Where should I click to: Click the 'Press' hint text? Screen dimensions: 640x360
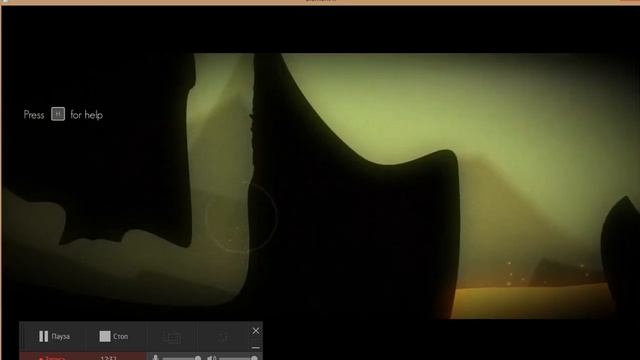point(34,115)
